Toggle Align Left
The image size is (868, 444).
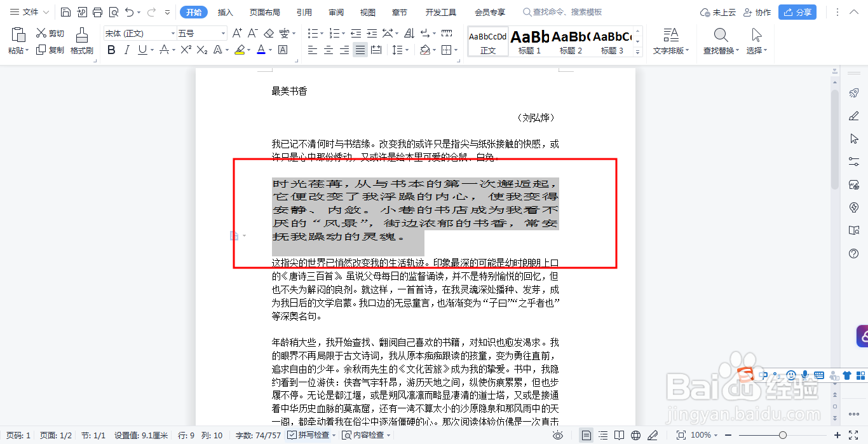click(x=313, y=50)
